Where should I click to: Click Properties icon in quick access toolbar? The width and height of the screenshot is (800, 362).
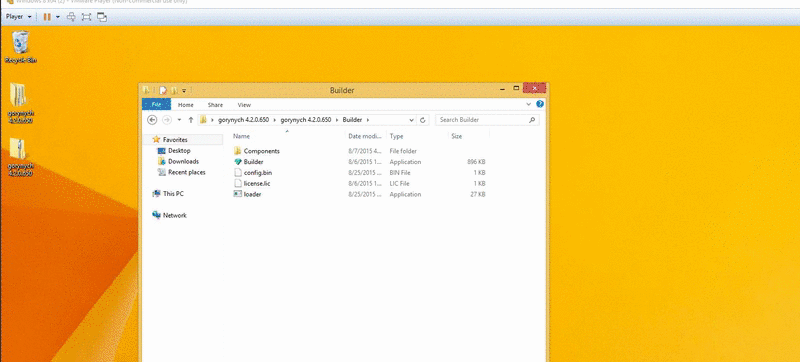pos(163,90)
